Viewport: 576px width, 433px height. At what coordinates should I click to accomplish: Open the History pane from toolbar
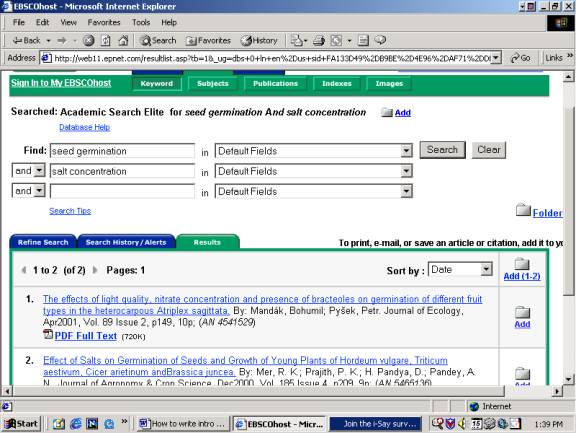pyautogui.click(x=259, y=40)
